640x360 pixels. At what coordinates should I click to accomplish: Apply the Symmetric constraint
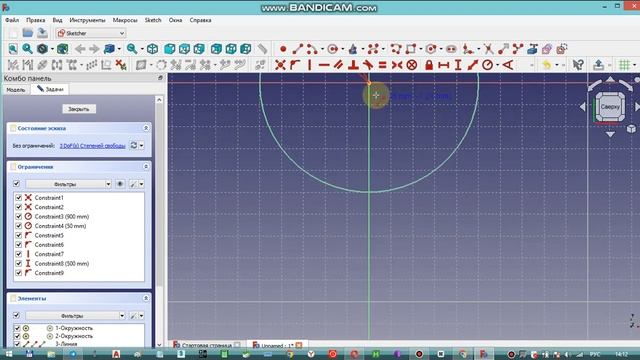pyautogui.click(x=397, y=65)
